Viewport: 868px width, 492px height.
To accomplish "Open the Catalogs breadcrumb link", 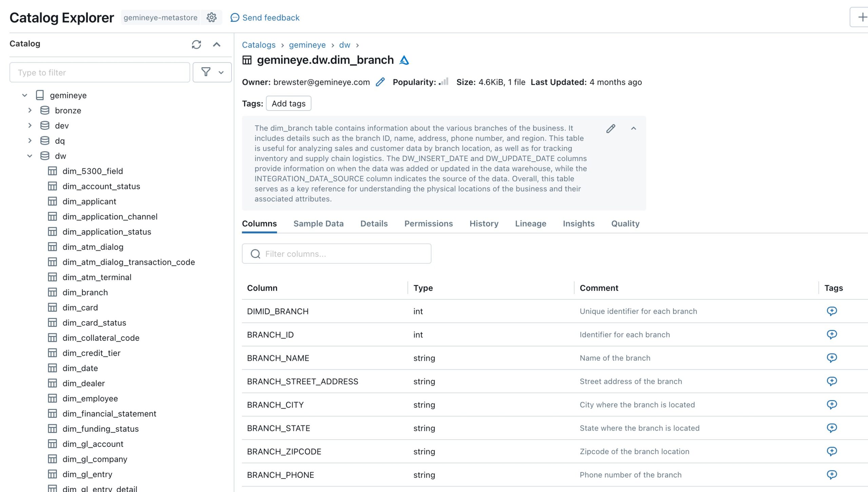I will tap(259, 45).
